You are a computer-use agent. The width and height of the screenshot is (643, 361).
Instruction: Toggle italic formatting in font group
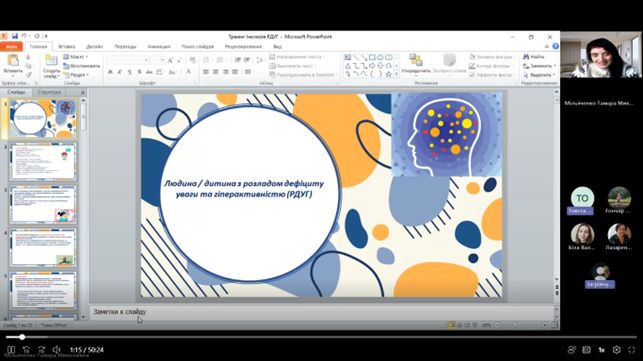pyautogui.click(x=120, y=72)
